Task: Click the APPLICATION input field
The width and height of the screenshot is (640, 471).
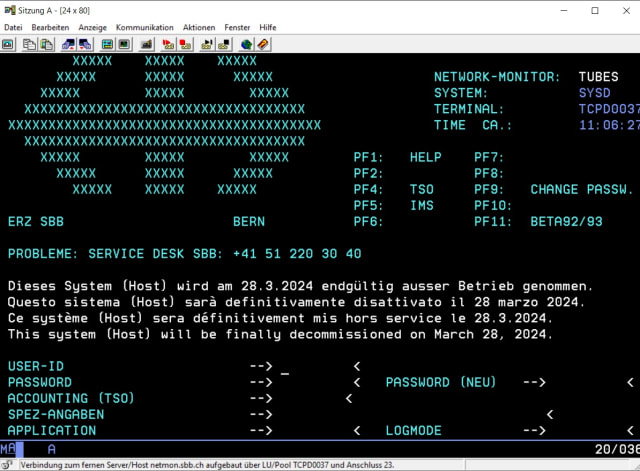Action: point(314,431)
